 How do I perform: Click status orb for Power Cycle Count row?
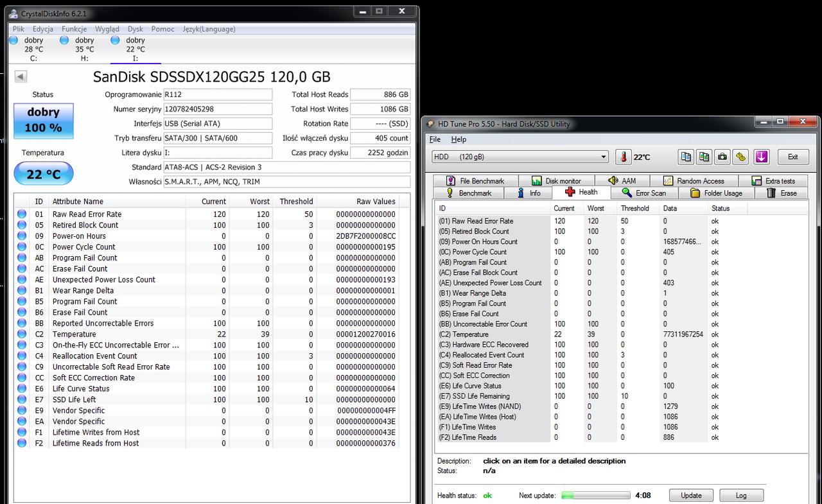(22, 247)
